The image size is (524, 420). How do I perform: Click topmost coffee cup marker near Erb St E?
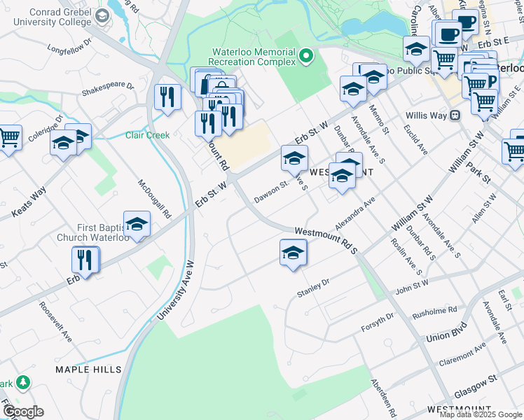(466, 22)
